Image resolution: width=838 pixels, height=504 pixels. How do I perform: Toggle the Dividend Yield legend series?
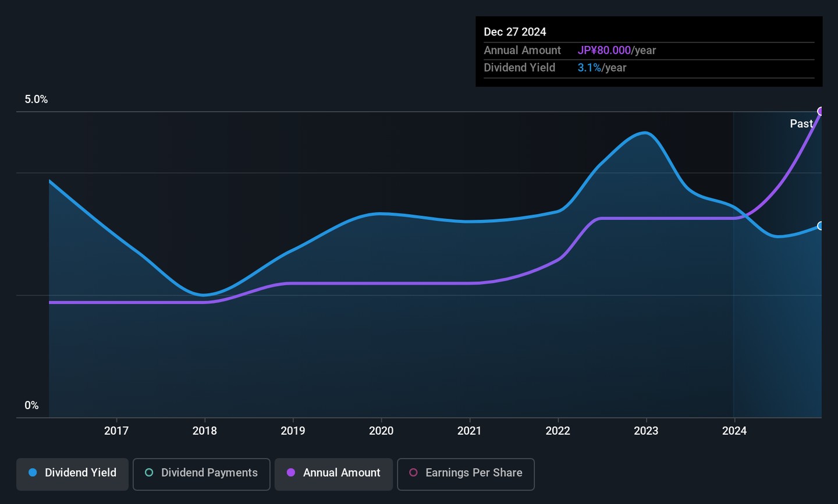73,473
